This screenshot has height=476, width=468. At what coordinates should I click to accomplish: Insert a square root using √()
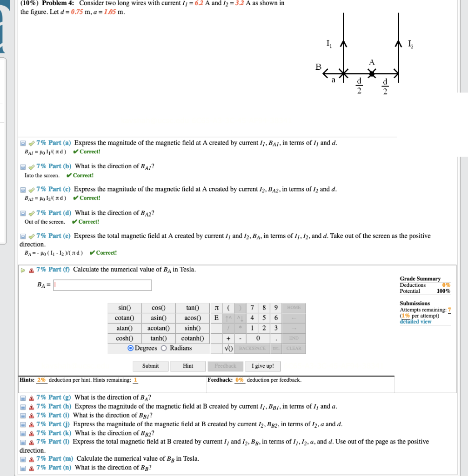228,348
